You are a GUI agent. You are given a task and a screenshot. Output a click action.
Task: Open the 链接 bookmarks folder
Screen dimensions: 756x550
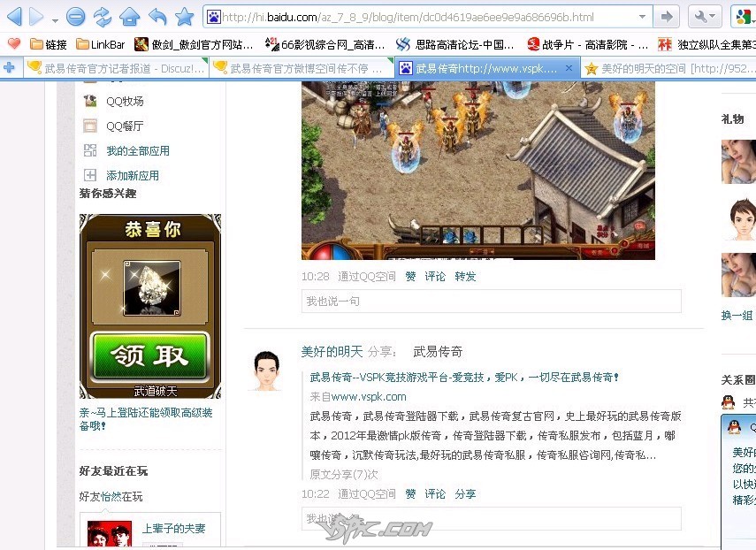point(49,44)
